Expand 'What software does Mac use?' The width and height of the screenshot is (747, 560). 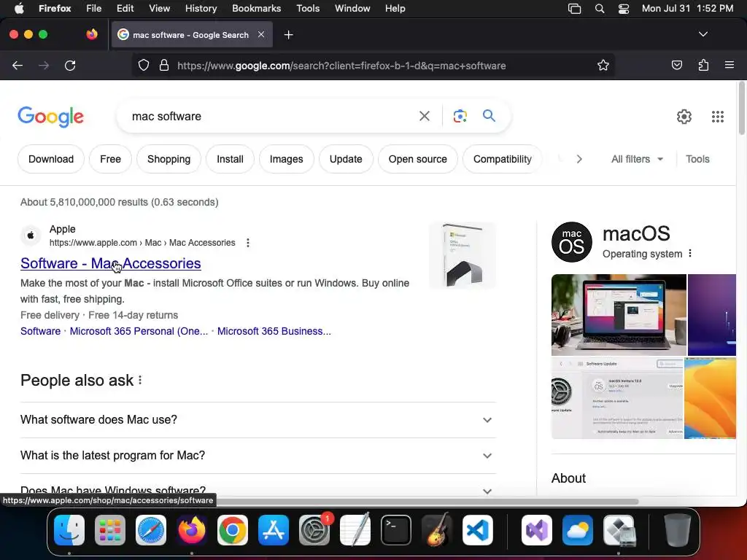tap(258, 419)
